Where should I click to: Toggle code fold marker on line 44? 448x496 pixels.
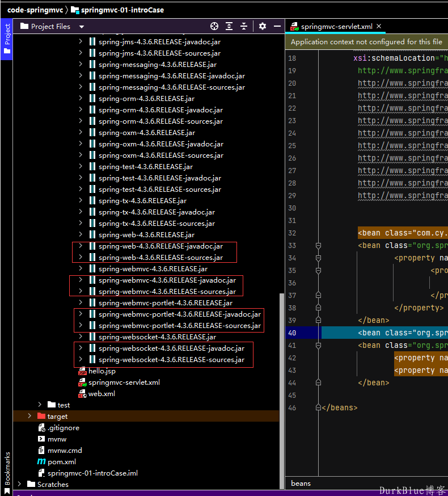pyautogui.click(x=318, y=382)
